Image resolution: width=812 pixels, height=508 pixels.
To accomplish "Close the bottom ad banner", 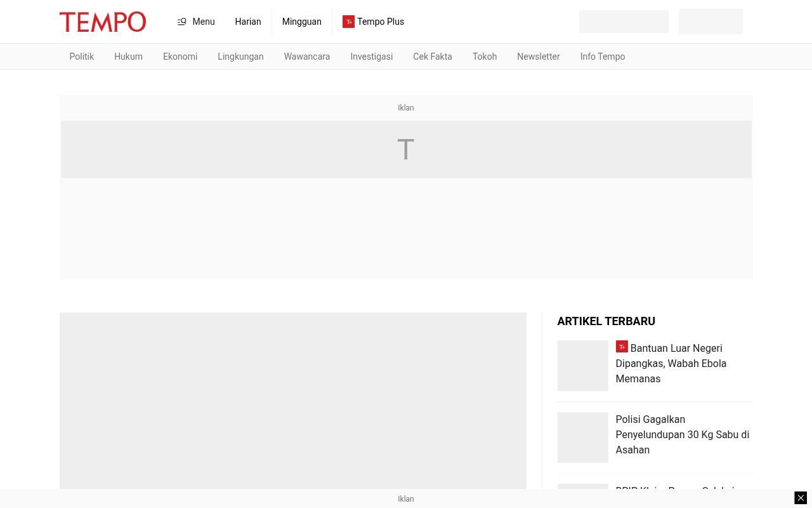I will click(801, 498).
